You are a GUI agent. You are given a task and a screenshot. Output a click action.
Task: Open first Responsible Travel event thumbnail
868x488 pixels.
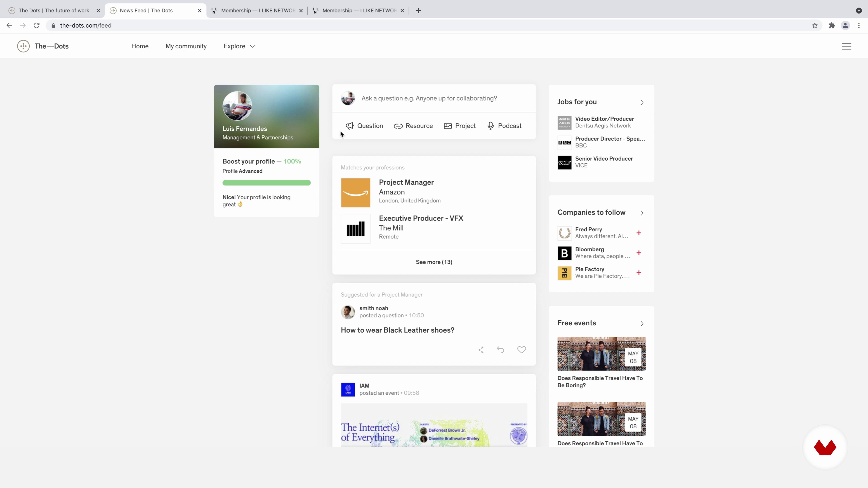coord(601,354)
